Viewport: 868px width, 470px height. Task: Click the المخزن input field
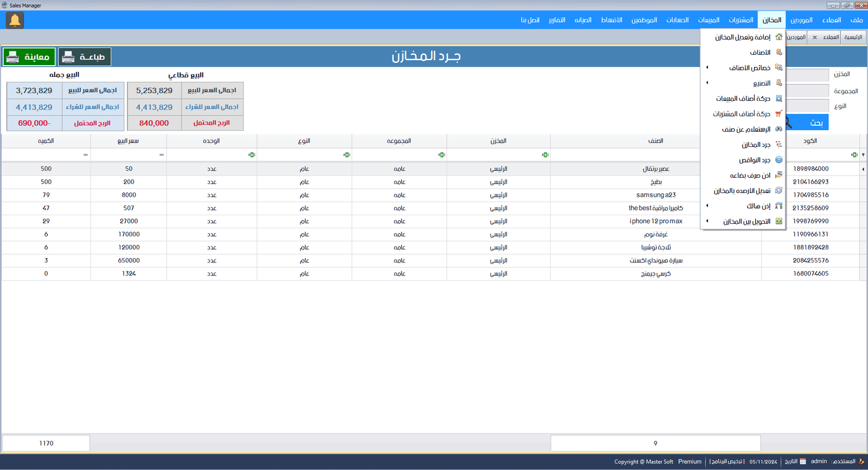coord(807,75)
